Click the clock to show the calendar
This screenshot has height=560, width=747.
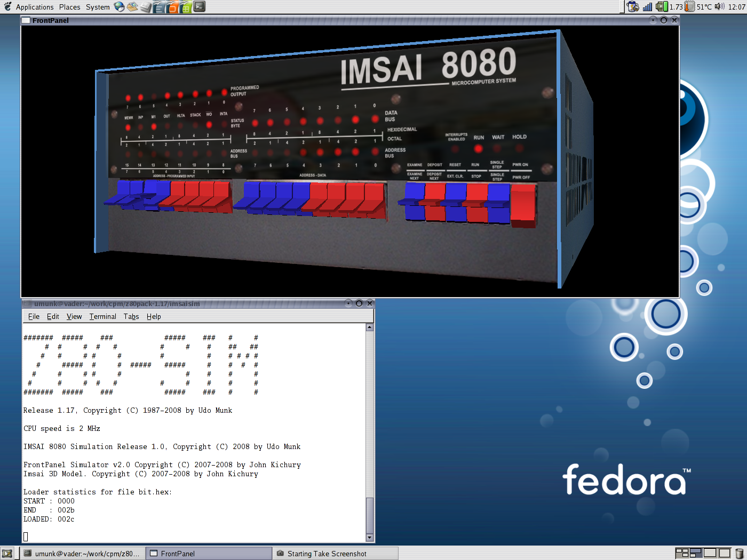click(x=735, y=7)
